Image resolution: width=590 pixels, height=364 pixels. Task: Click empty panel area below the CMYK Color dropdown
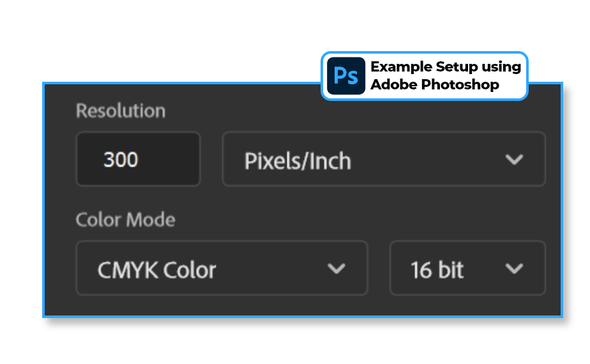tap(222, 305)
